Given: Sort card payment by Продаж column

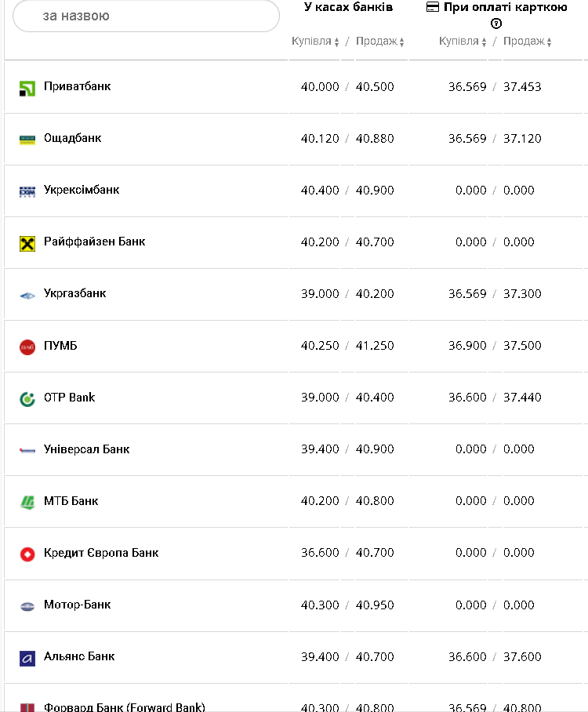Looking at the screenshot, I should point(528,42).
